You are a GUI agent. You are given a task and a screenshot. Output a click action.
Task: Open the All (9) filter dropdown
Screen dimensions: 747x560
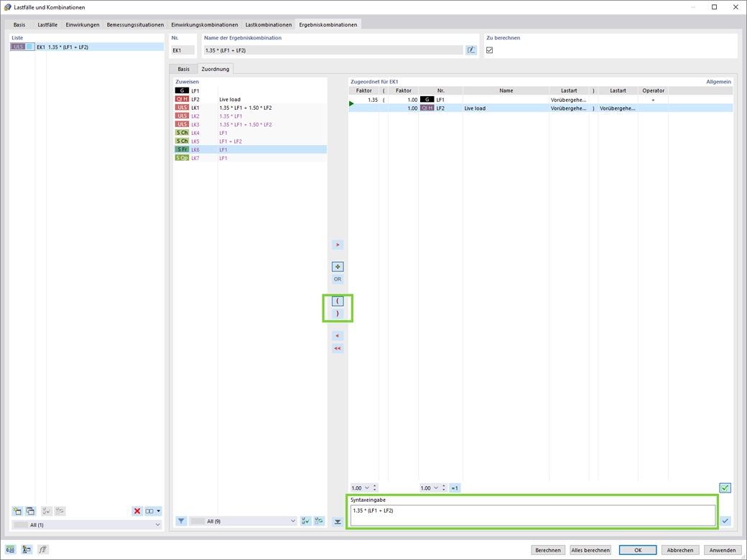(x=243, y=521)
